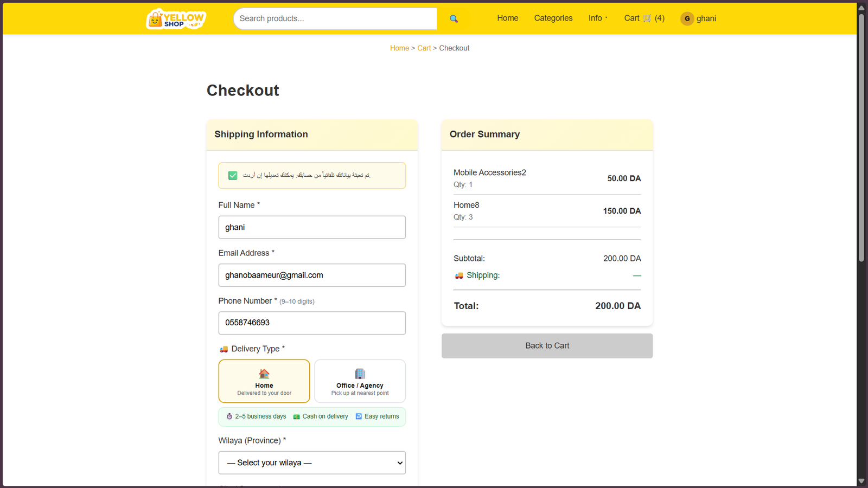Viewport: 868px width, 488px height.
Task: Click the building icon in the Office / Agency card
Action: [360, 374]
